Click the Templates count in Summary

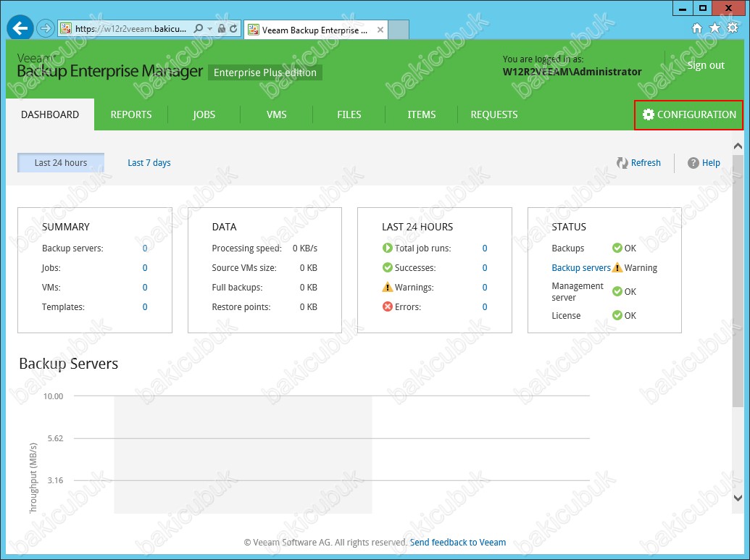145,307
